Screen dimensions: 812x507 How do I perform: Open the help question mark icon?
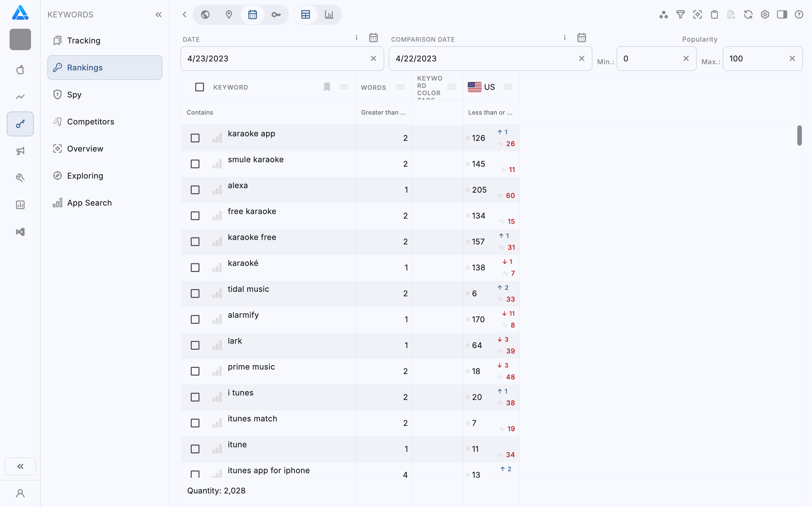click(798, 14)
